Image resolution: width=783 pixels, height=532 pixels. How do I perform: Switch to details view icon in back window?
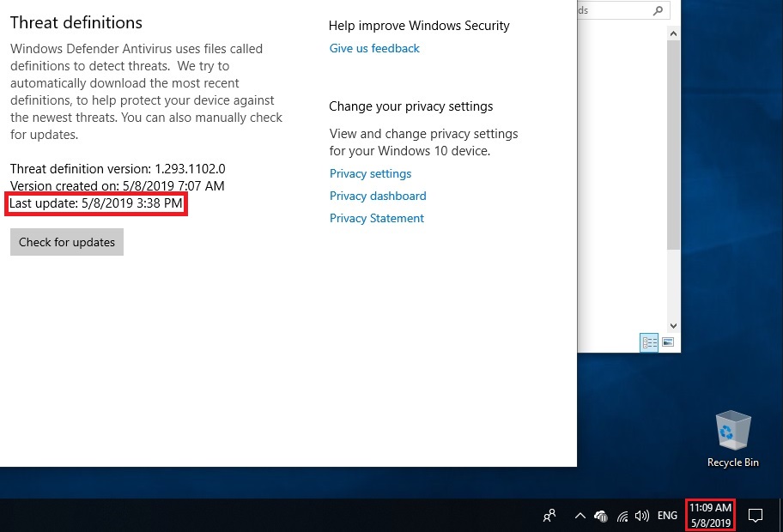(649, 342)
